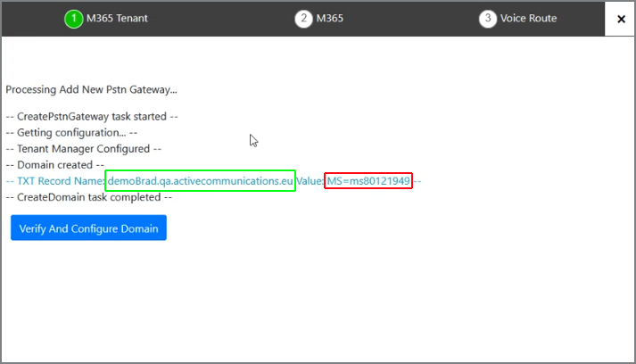Select the MS=ms80121949 TXT value
The height and width of the screenshot is (364, 636).
pos(368,180)
